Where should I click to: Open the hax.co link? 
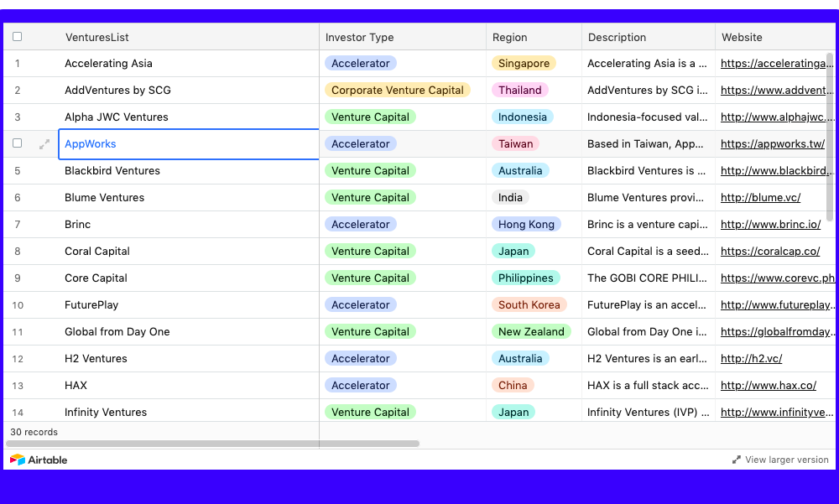point(769,385)
